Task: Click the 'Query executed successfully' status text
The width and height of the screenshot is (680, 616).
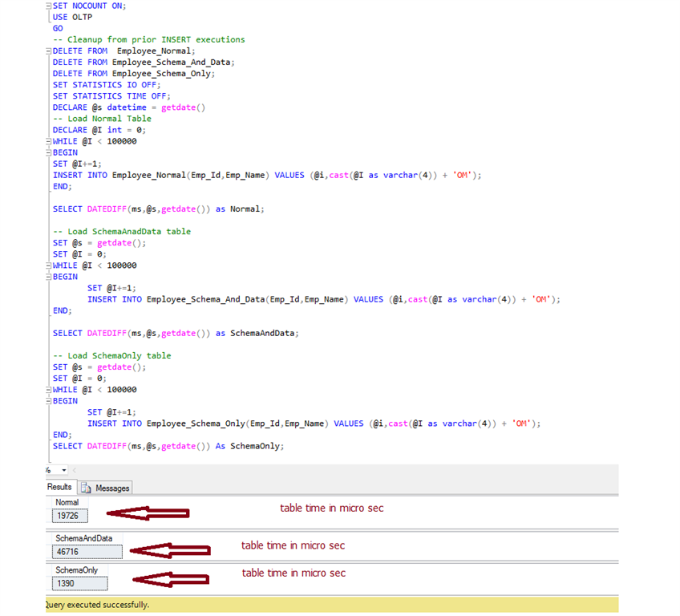Action: (x=98, y=605)
